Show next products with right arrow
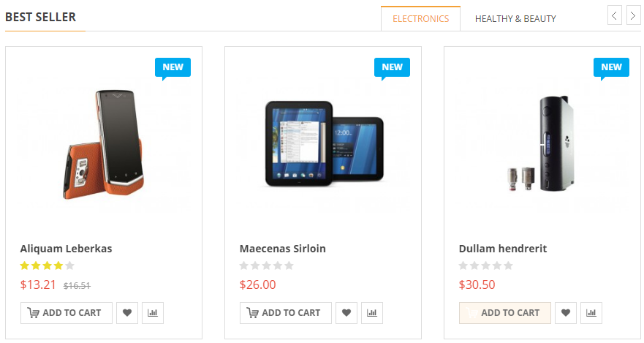 point(632,15)
